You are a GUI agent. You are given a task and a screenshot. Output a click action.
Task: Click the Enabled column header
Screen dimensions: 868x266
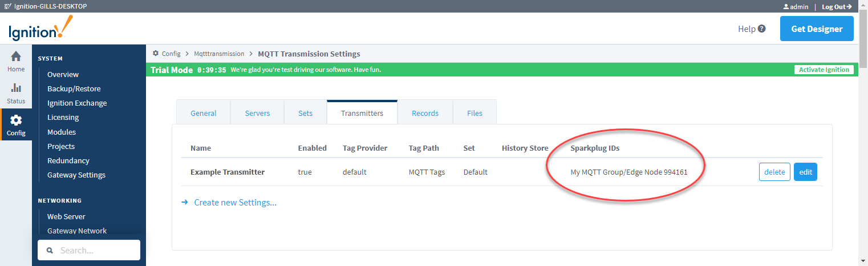pos(313,148)
